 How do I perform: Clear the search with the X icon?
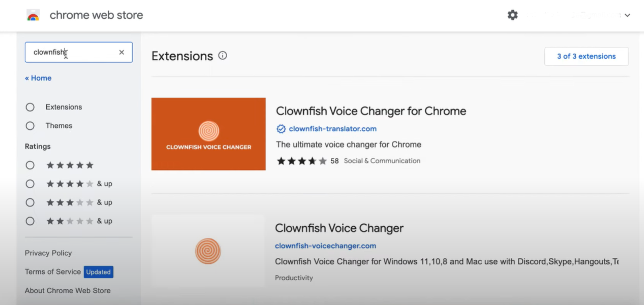point(122,52)
